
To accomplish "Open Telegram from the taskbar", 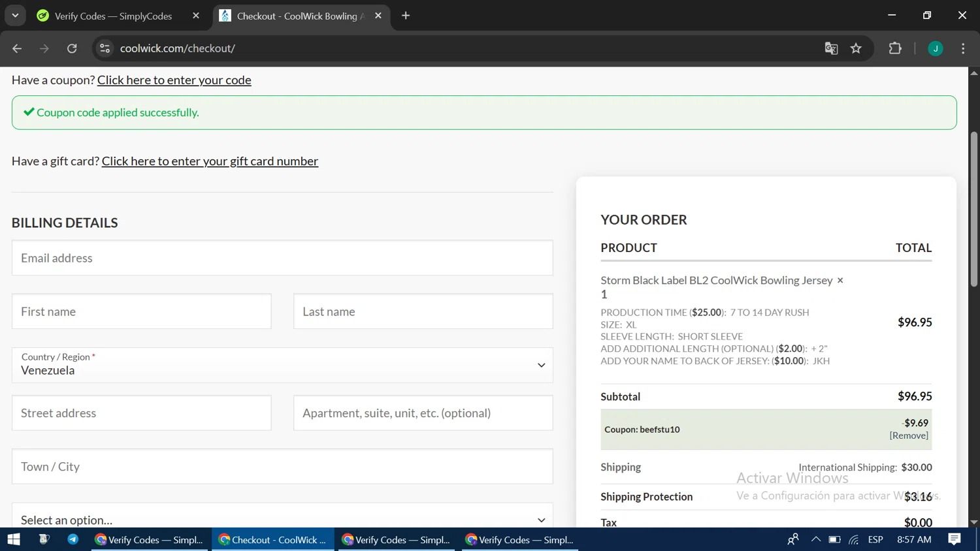I will [x=73, y=539].
